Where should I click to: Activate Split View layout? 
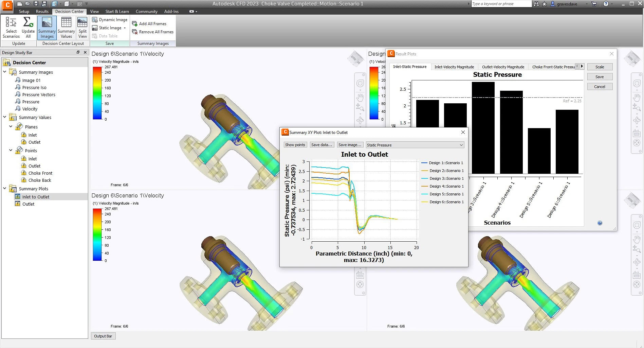pyautogui.click(x=82, y=27)
